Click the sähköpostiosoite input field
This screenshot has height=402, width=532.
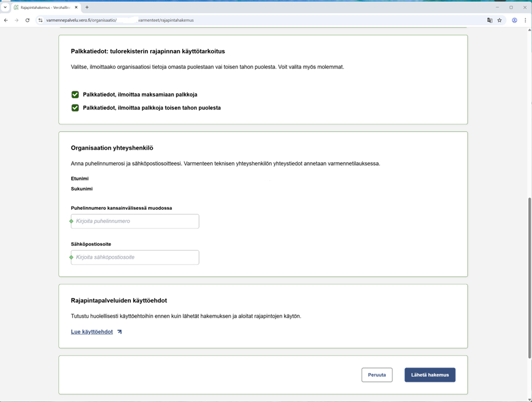135,258
